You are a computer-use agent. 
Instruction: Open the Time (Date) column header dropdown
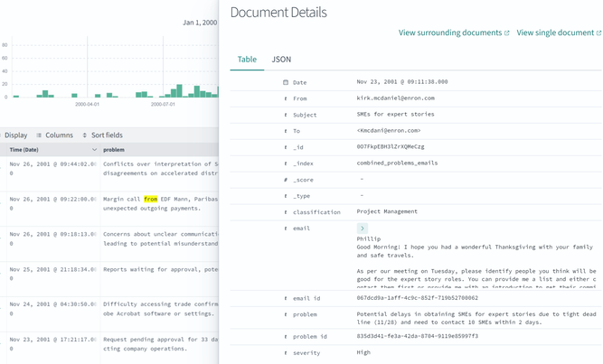[x=94, y=150]
